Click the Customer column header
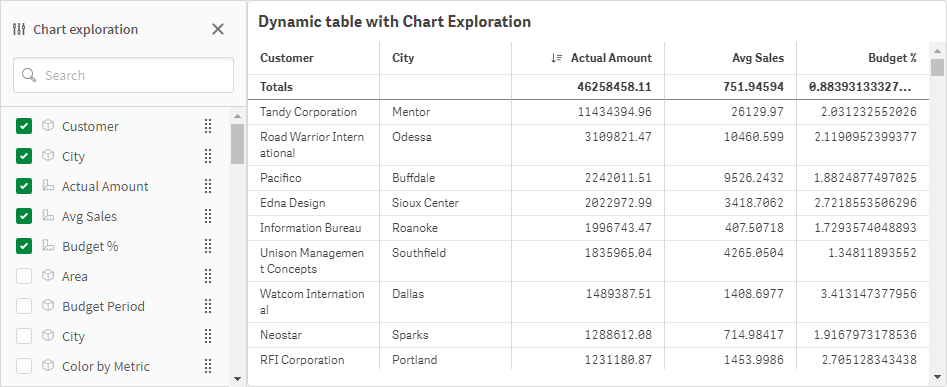The width and height of the screenshot is (947, 387). coord(314,58)
